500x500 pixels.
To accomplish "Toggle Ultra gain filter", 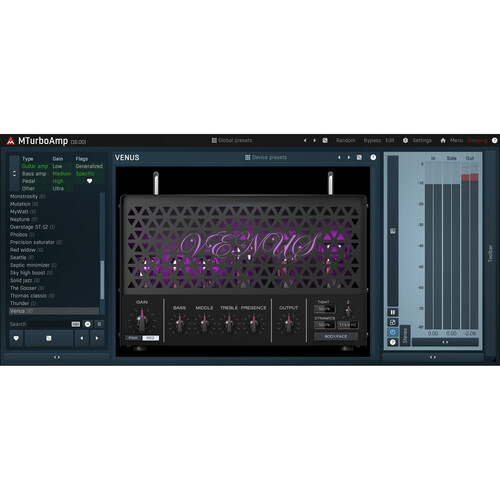I will (58, 188).
